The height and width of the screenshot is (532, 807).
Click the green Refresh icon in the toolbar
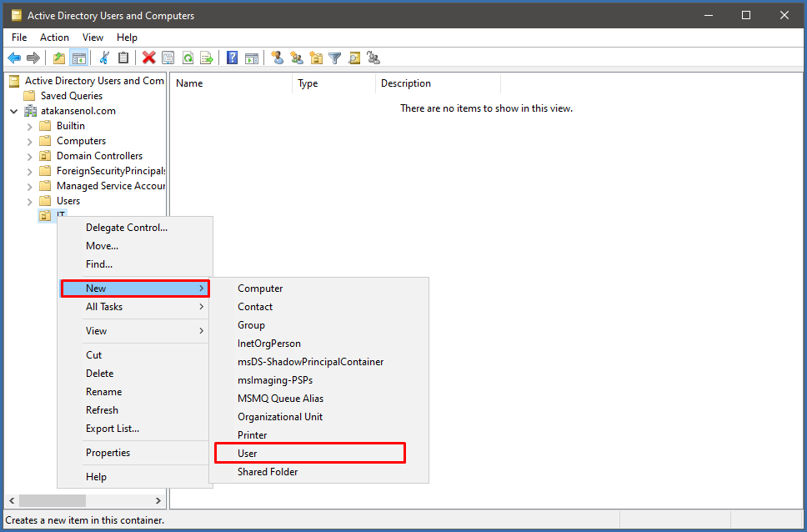click(x=188, y=58)
